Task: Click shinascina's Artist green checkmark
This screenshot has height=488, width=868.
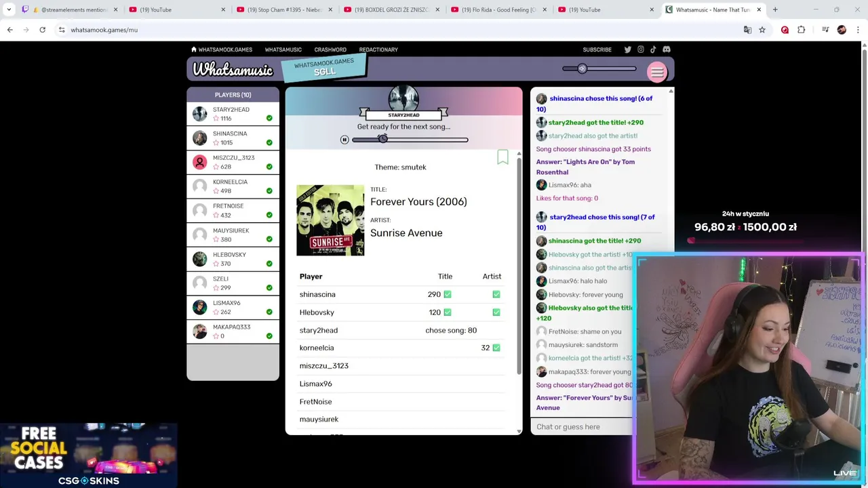Action: (496, 294)
